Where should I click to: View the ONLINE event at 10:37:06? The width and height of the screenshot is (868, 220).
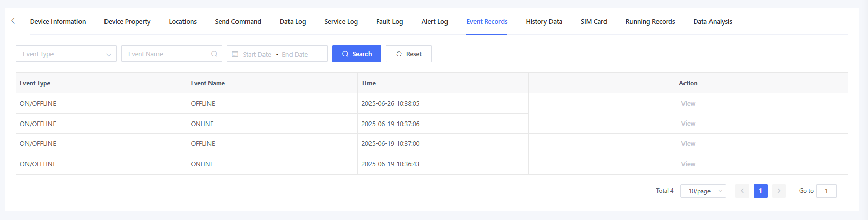click(x=688, y=124)
